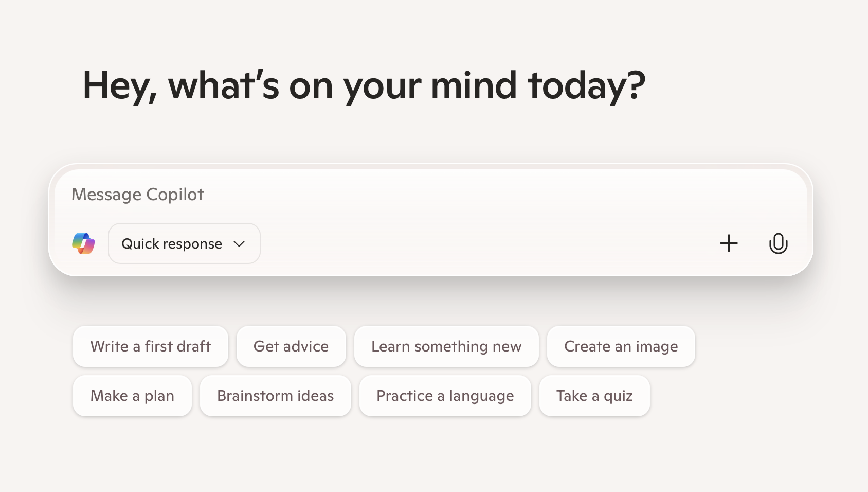Open the attachment options via plus icon
Screen dimensions: 868x492
point(728,243)
